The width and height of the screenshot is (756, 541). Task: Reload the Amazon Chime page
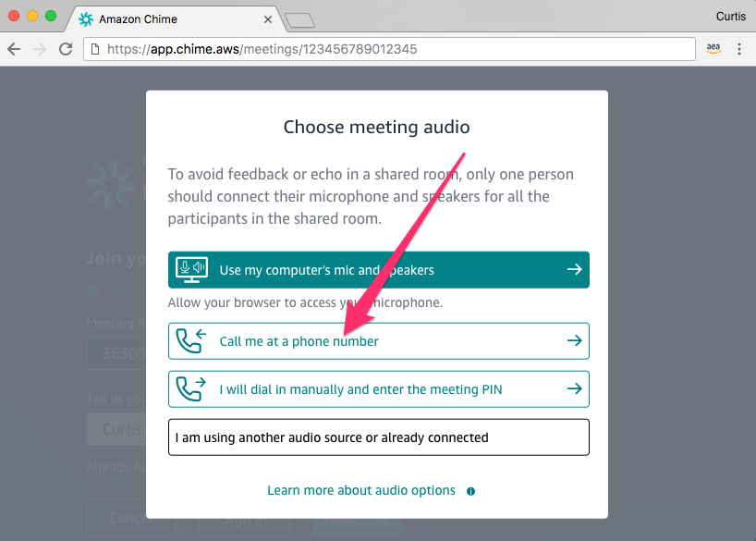tap(66, 49)
